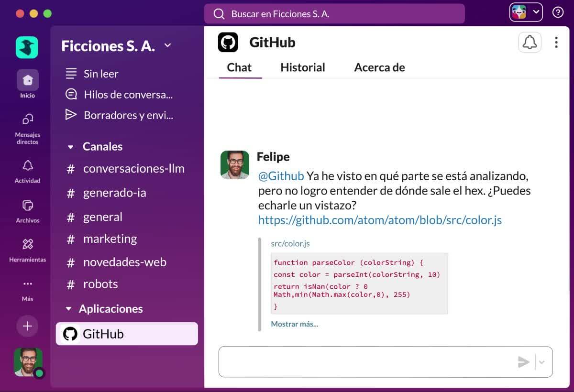Open the user profile avatar in the sidebar
The image size is (574, 392).
click(28, 362)
